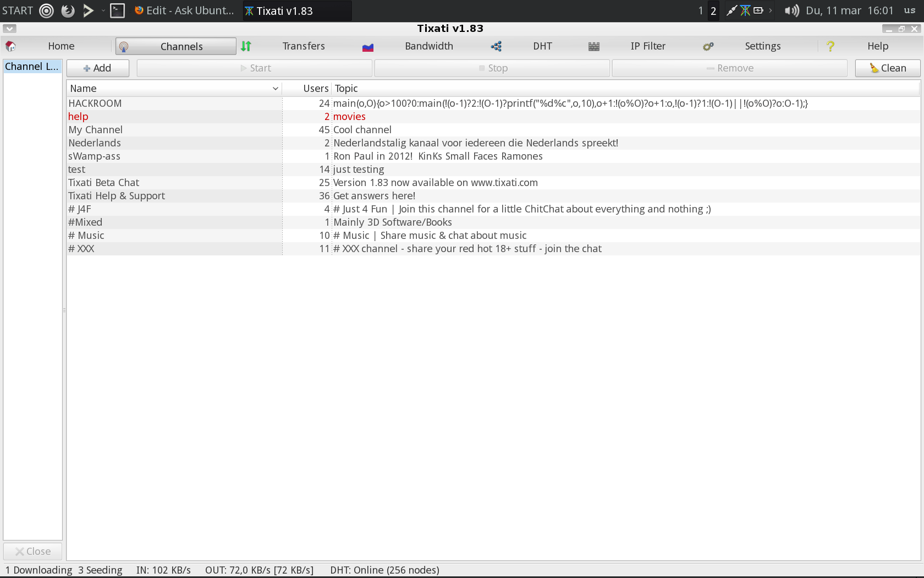Click the panel's play arrow launcher icon
Image resolution: width=924 pixels, height=578 pixels.
(x=88, y=10)
